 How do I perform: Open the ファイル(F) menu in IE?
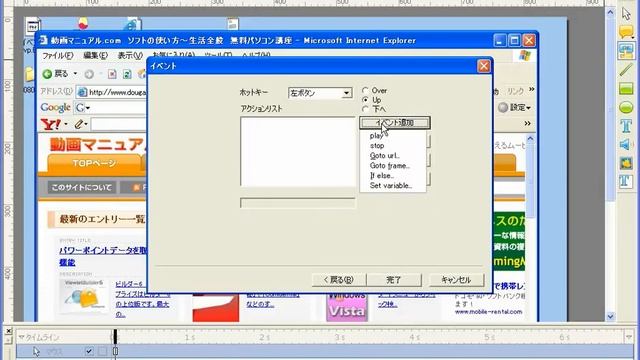pos(58,56)
